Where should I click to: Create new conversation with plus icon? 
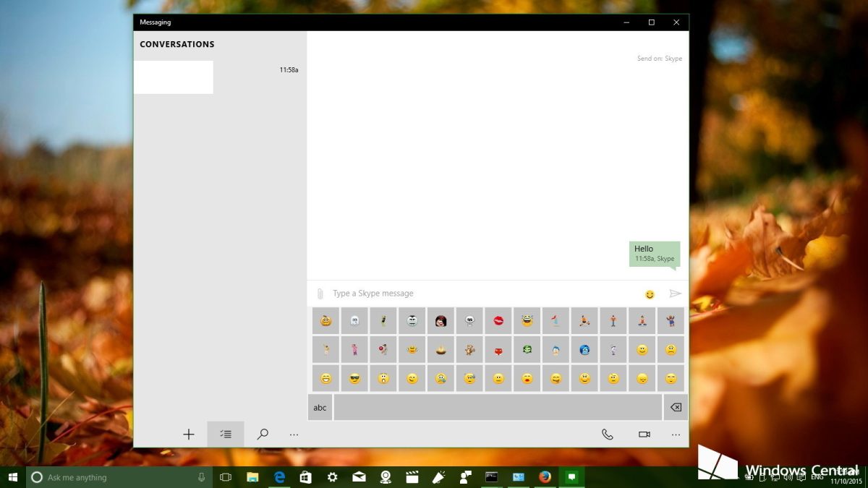point(189,434)
